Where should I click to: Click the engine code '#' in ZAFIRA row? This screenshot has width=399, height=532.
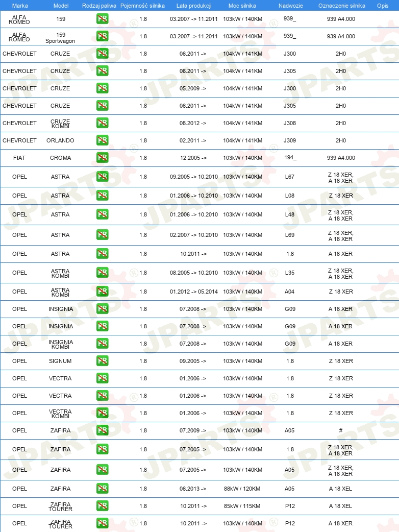[341, 430]
